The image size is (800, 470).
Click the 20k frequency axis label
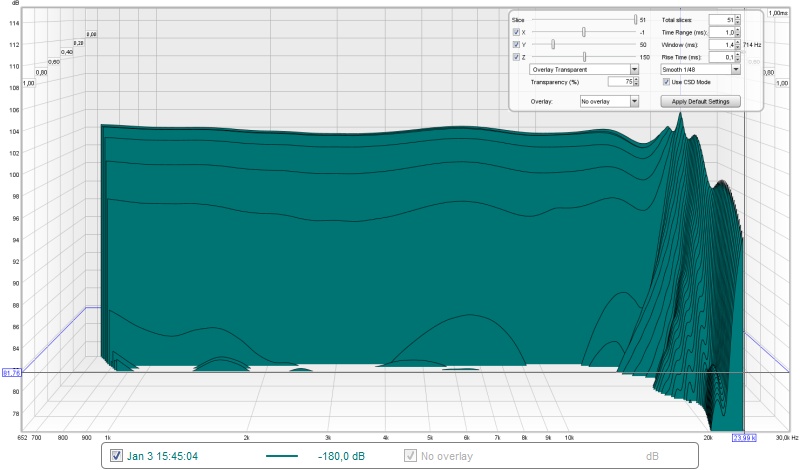click(708, 438)
